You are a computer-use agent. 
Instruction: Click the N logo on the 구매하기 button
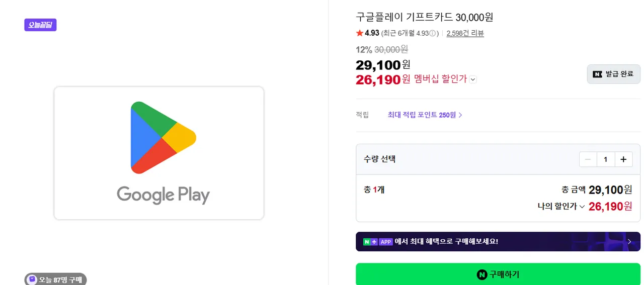(x=481, y=274)
